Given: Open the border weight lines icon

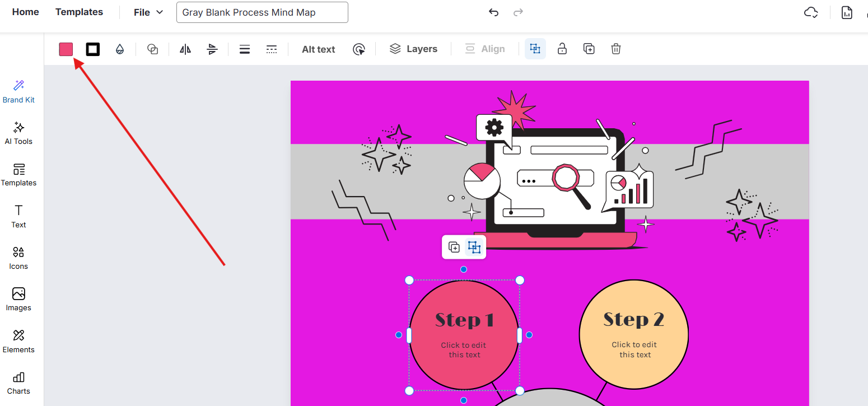Looking at the screenshot, I should tap(244, 49).
